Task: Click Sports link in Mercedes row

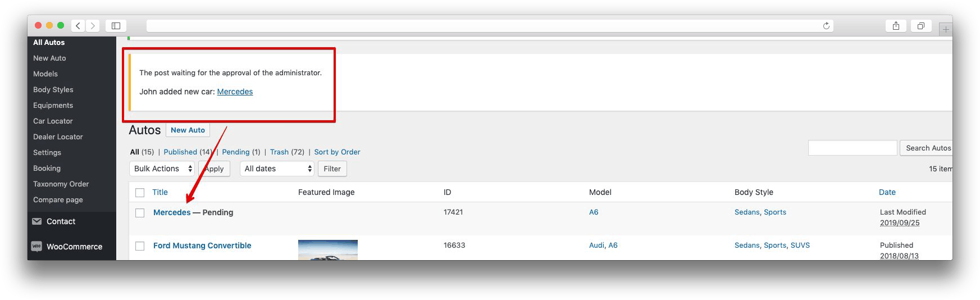Action: 775,212
